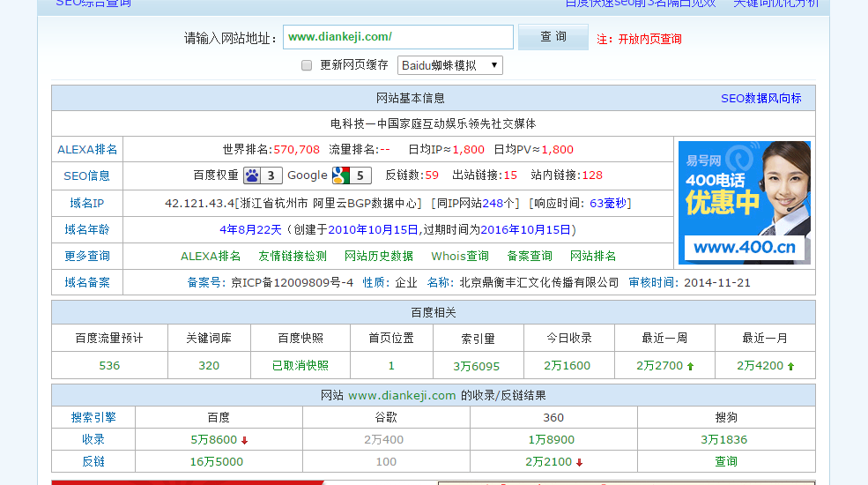Screen dimensions: 868x485
Task: Click the 域名IP row label
Action: point(87,203)
